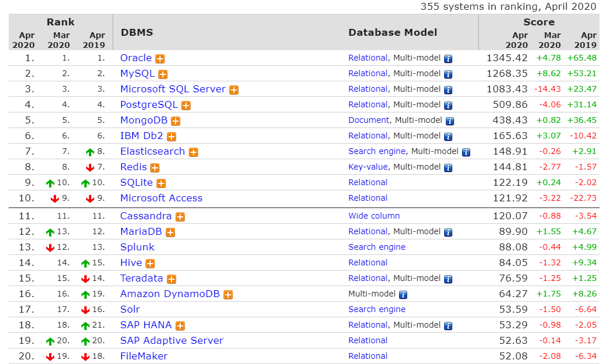Open the info icon in Amazon DynamoDB row
Viewport: 603px width, 364px height.
(x=403, y=295)
